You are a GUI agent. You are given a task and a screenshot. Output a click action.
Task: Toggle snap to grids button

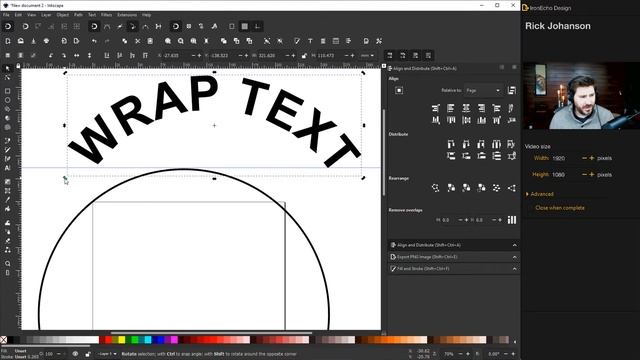coord(244,27)
